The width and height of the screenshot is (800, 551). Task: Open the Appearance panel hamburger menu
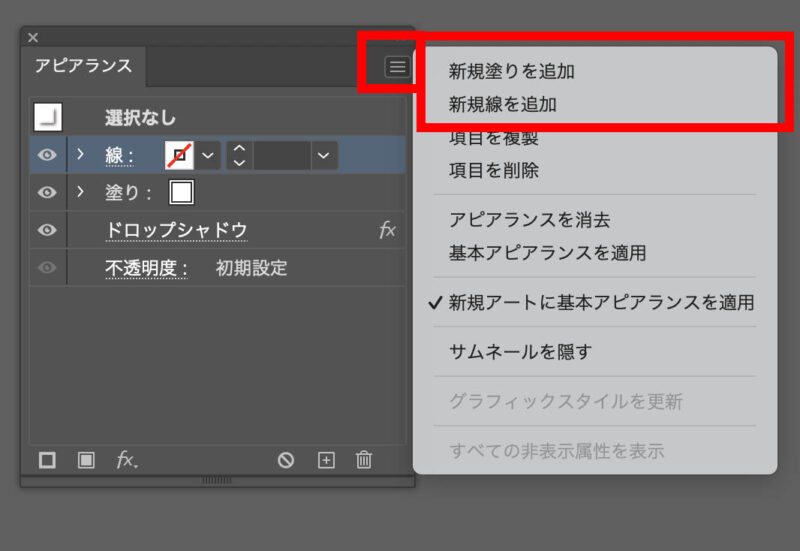point(397,67)
